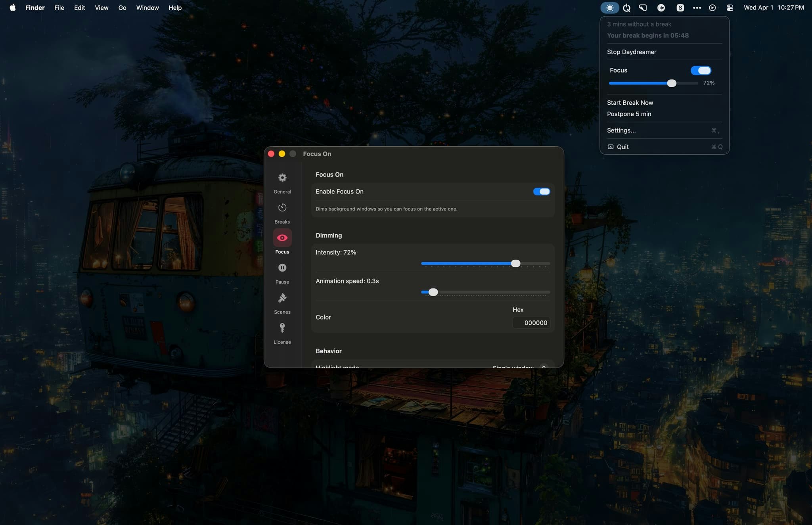The width and height of the screenshot is (812, 525).
Task: Open the Window menu in menu bar
Action: pos(147,8)
